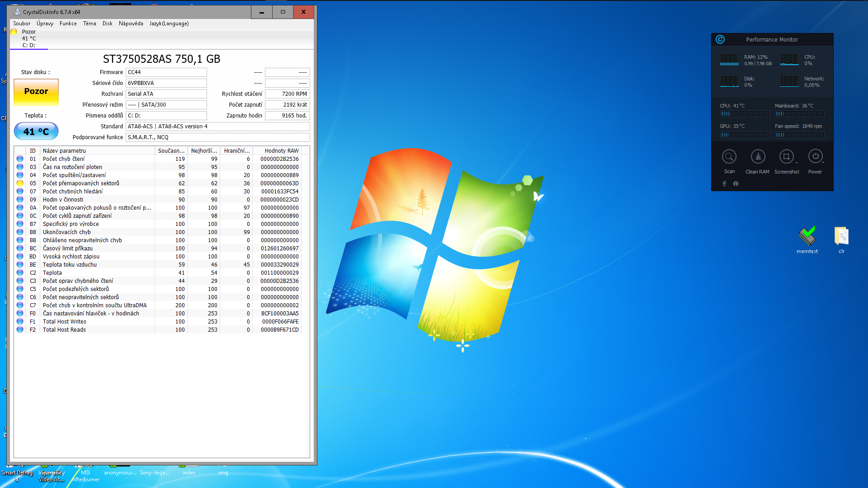Open the Disk menu
Screen dimensions: 868x488
107,23
